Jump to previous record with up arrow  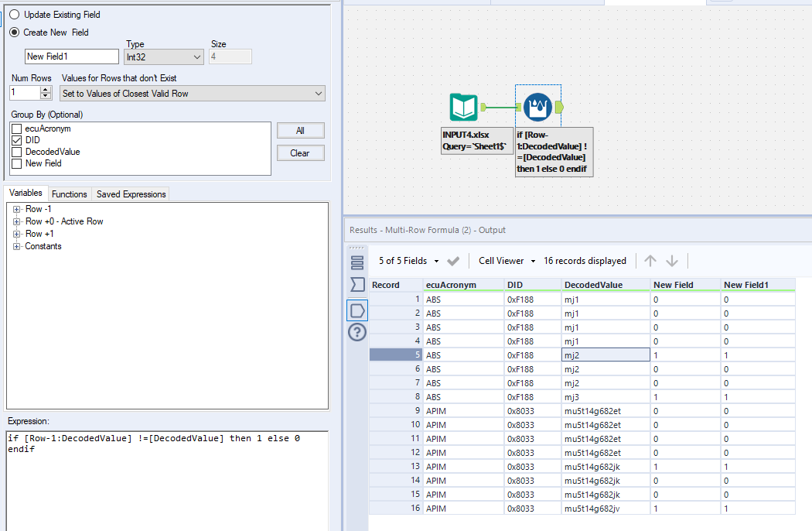click(650, 261)
